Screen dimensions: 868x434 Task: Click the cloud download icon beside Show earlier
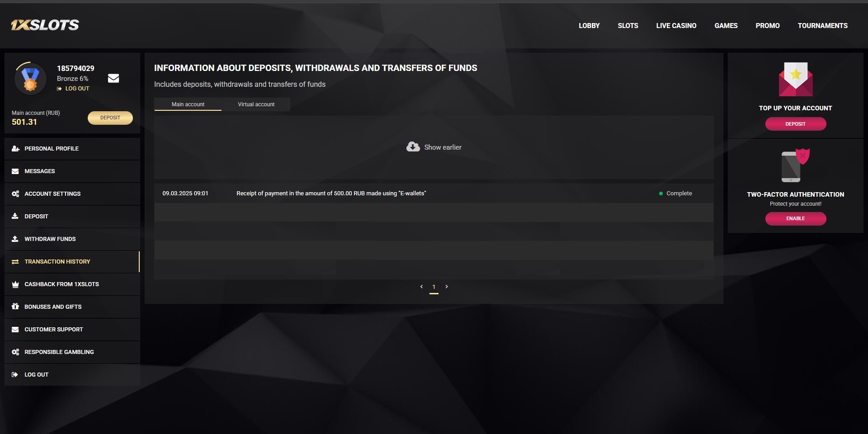(x=413, y=146)
